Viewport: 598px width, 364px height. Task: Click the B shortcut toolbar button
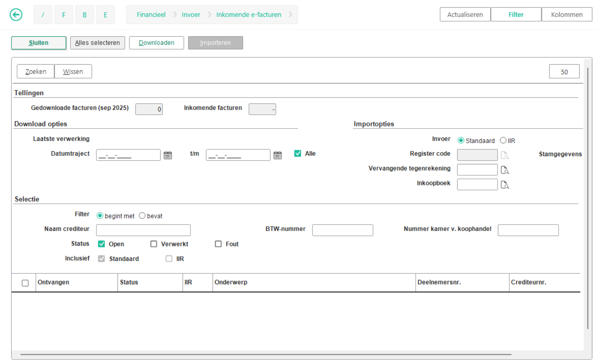(x=85, y=15)
